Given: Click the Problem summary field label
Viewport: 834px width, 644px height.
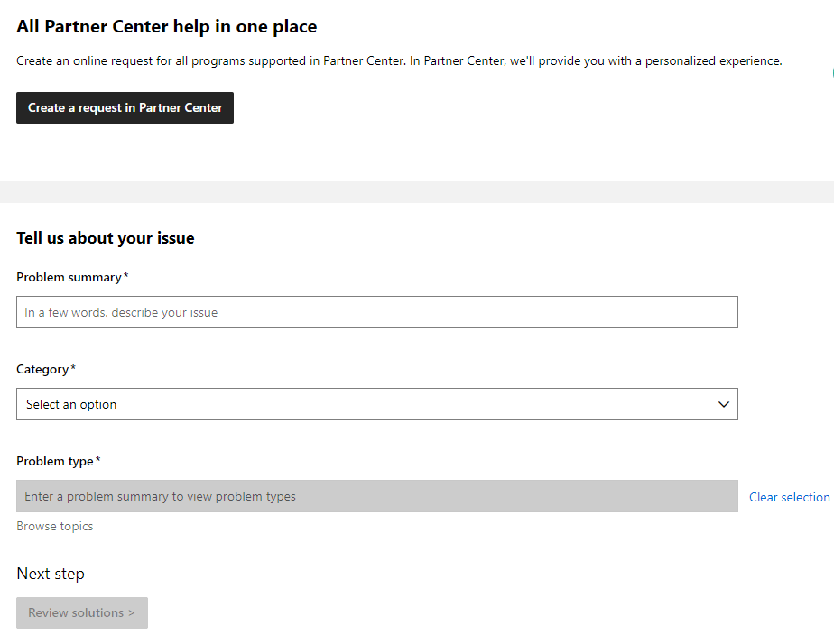Looking at the screenshot, I should pos(69,278).
